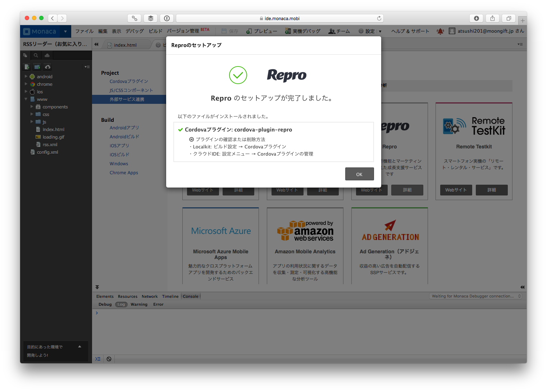Open the Cordovaプラグイン link under Project
The width and height of the screenshot is (547, 392).
tap(129, 81)
